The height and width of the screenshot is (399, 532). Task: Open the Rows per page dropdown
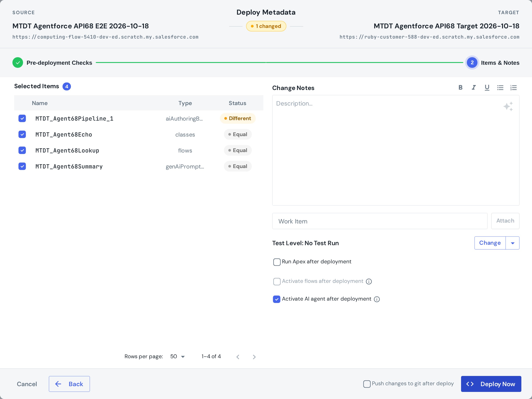(x=178, y=356)
